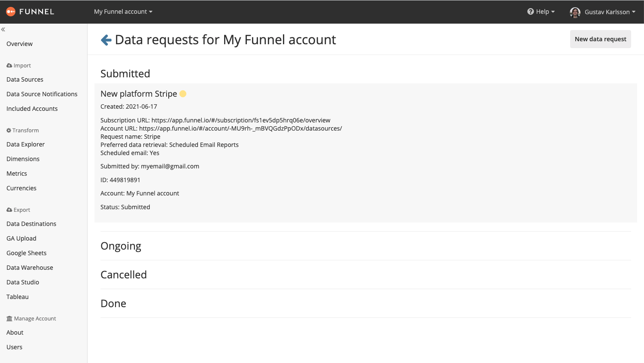Open Data Warehouse page

click(x=30, y=268)
